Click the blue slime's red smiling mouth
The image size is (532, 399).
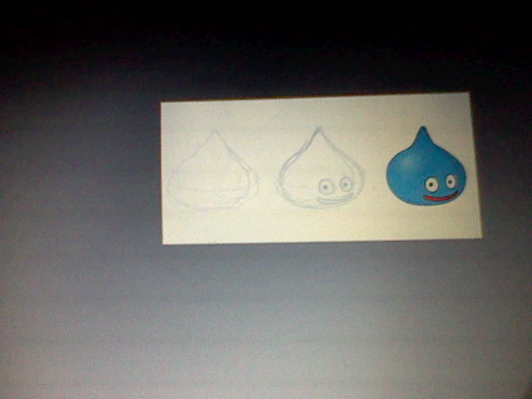[440, 198]
